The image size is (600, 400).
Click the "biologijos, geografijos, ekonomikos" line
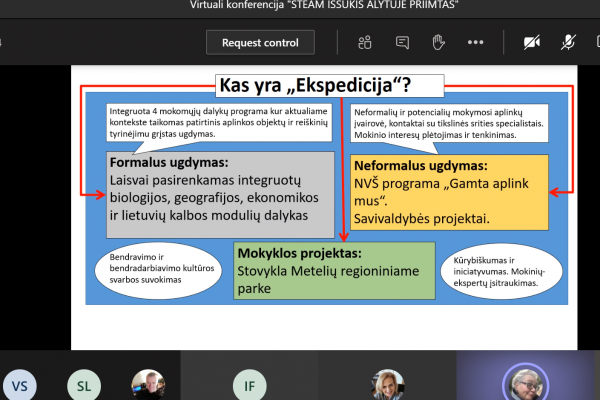pos(214,198)
